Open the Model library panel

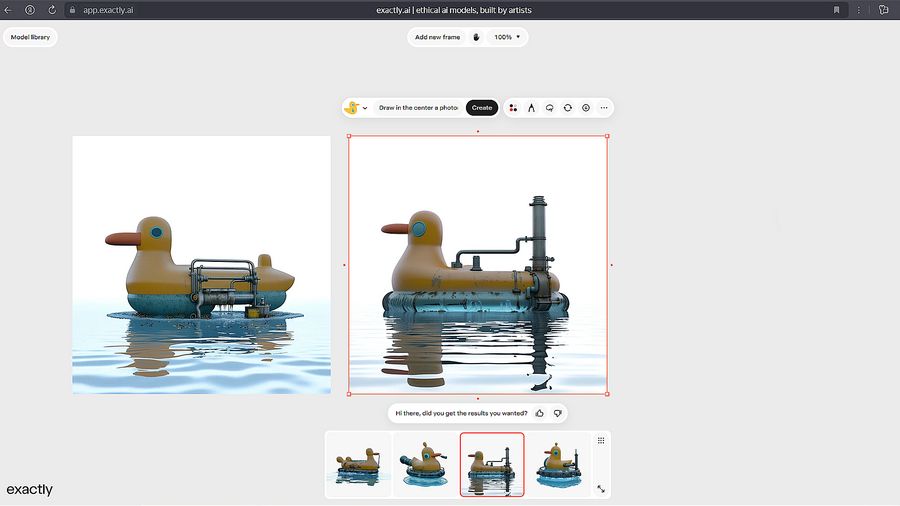pos(30,37)
